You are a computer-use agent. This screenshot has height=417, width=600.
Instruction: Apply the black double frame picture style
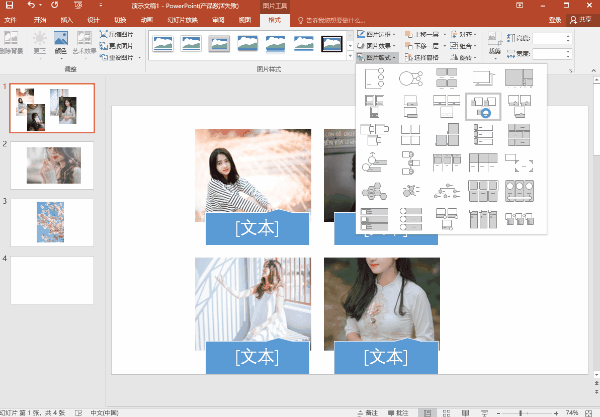coord(332,44)
